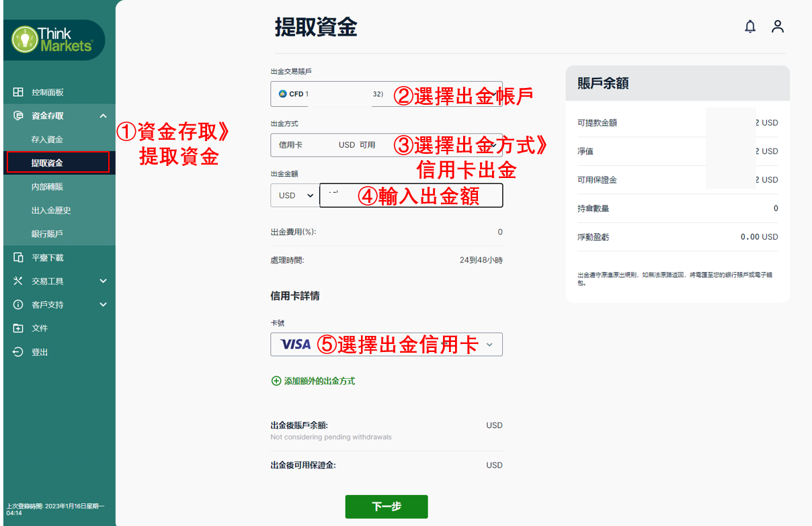Open 存入資金 sidebar item
This screenshot has height=526, width=812.
click(47, 139)
